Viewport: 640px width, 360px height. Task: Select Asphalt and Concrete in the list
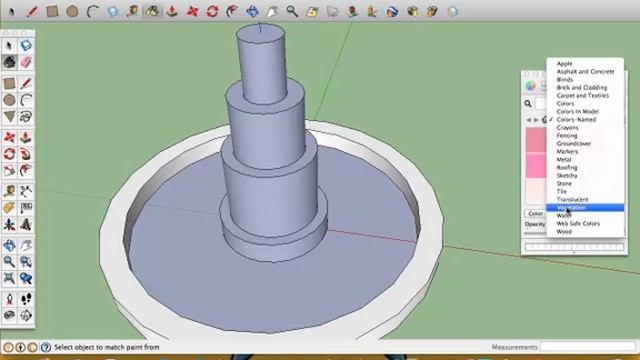[585, 71]
